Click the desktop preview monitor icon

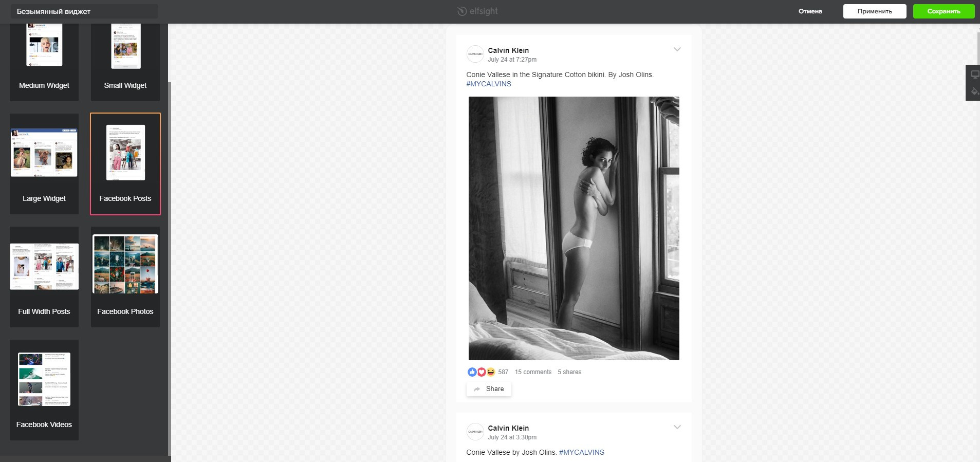[974, 75]
